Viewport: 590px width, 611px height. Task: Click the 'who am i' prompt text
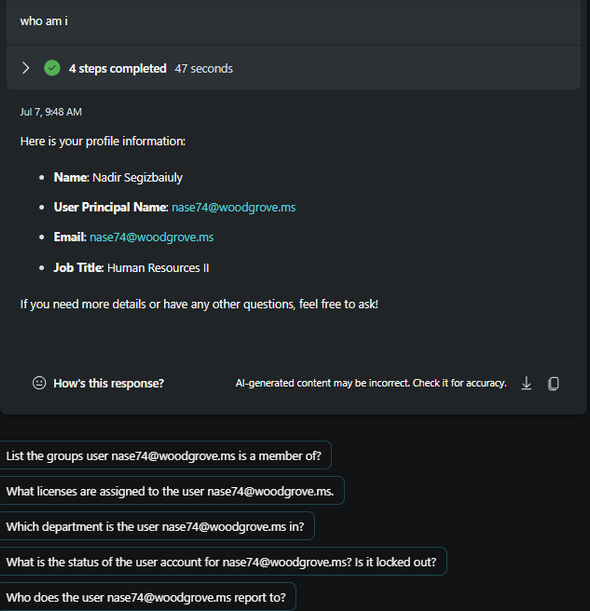[44, 21]
